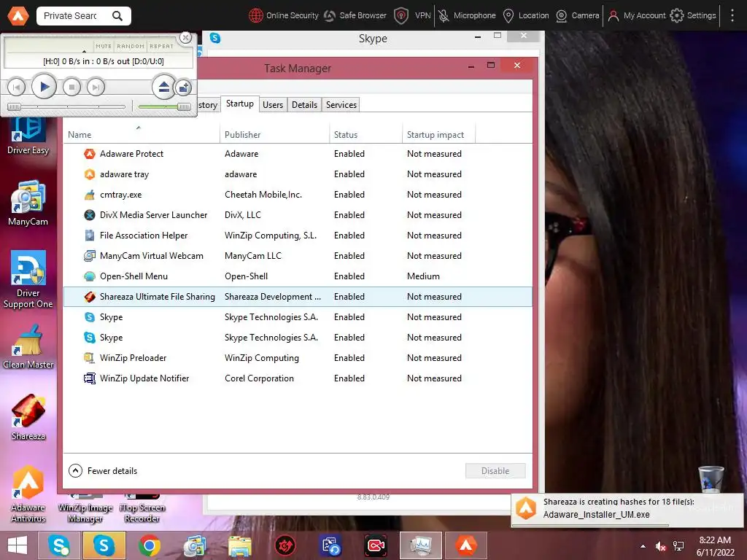Sort by the Publisher column header
Image resolution: width=747 pixels, height=560 pixels.
274,134
